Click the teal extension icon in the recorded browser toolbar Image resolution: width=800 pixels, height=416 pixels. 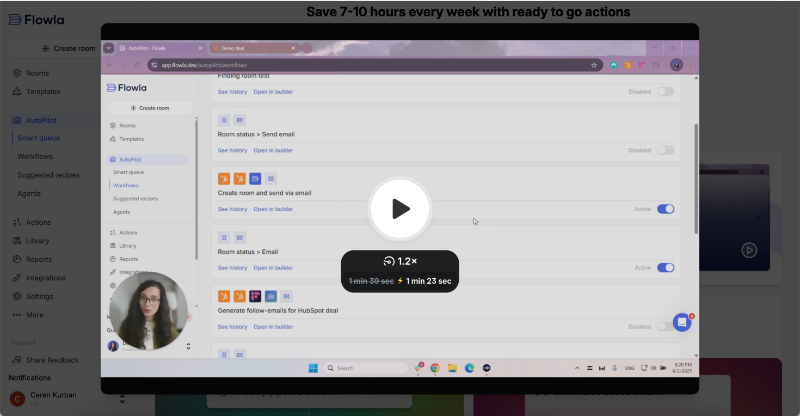click(614, 65)
